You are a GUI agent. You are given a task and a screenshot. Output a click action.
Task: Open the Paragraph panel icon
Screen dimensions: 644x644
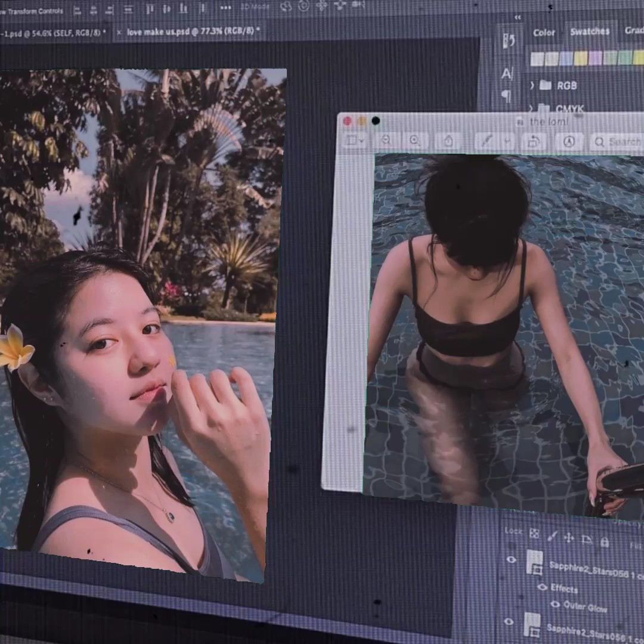pyautogui.click(x=506, y=95)
